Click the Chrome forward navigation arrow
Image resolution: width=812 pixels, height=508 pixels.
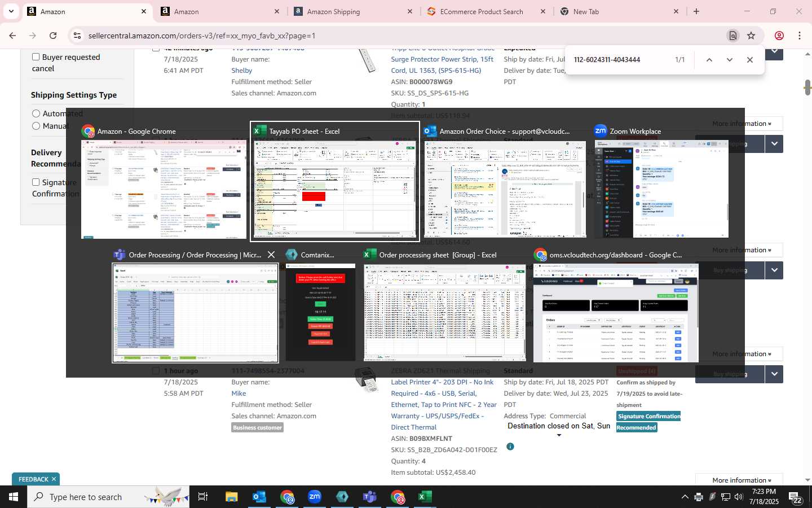tap(33, 36)
